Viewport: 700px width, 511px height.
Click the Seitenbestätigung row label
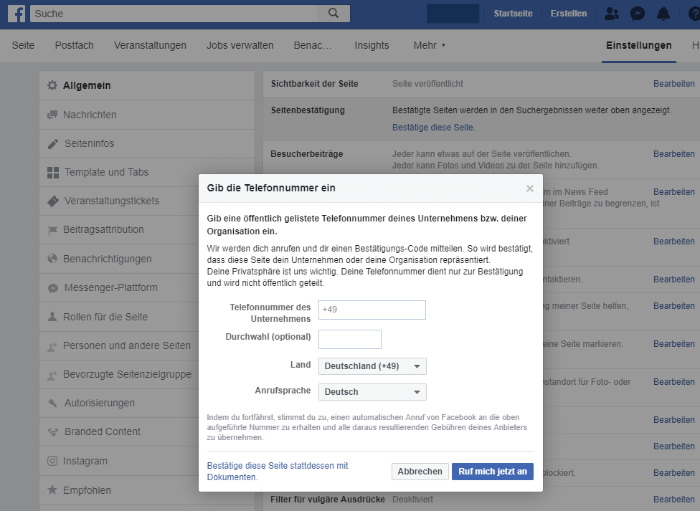pyautogui.click(x=308, y=110)
